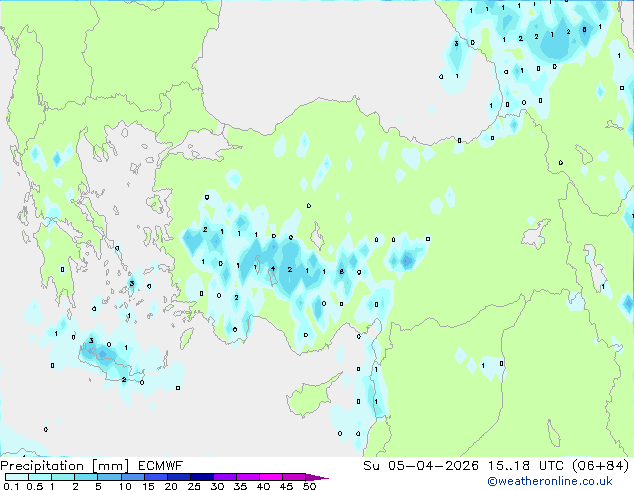Viewport: 634px width, 490px height.
Task: Click the '0.1' legend scale label
Action: (11, 486)
